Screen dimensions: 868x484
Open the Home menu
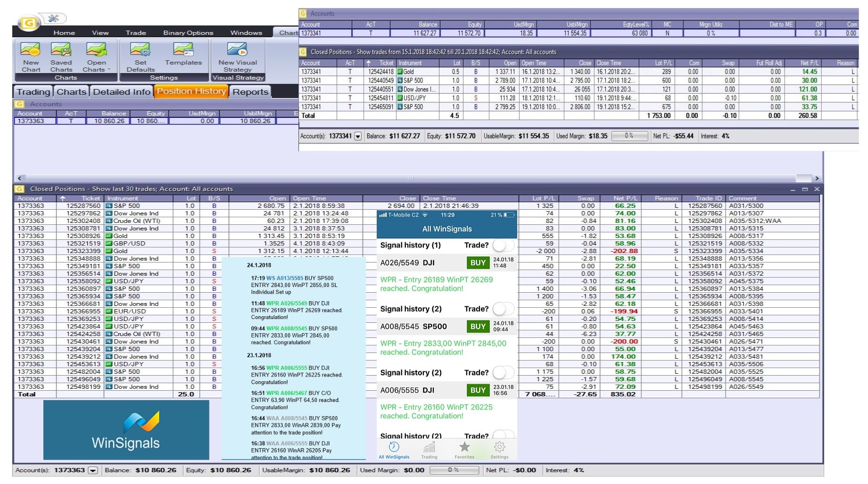64,33
